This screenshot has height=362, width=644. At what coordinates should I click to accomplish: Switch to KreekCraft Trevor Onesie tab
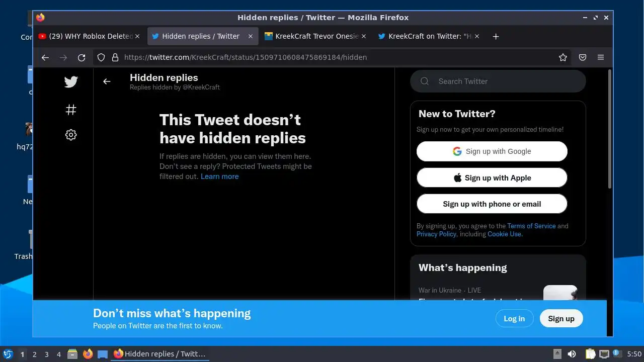(x=316, y=36)
